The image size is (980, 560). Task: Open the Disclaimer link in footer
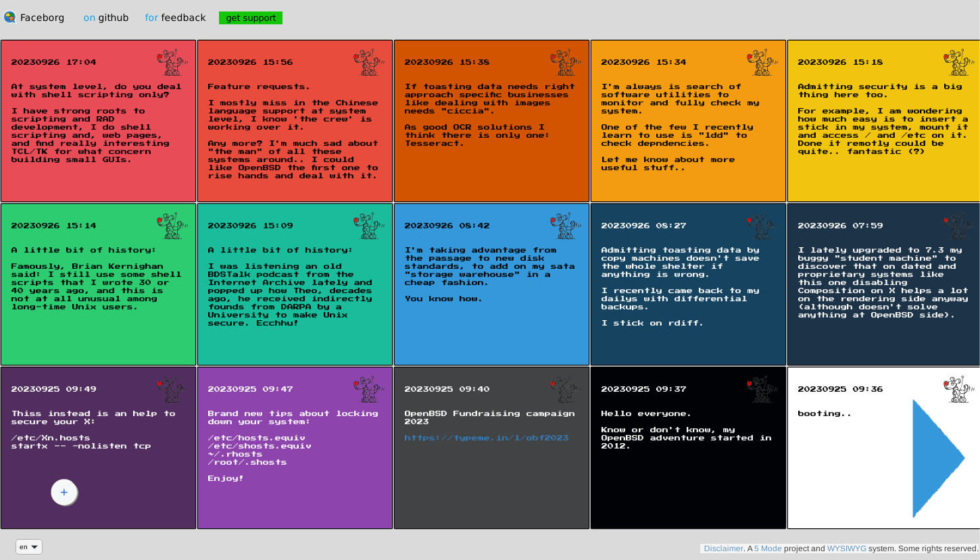[723, 549]
